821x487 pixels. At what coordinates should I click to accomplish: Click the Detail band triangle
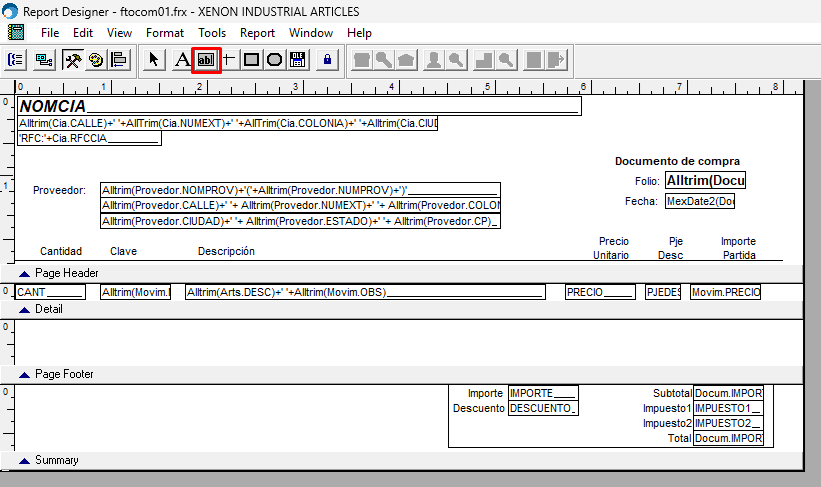pos(25,309)
